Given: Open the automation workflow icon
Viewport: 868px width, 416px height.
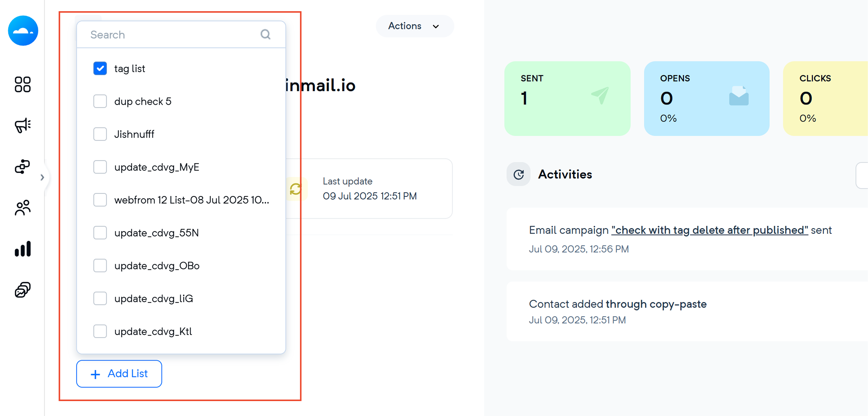Looking at the screenshot, I should tap(23, 166).
